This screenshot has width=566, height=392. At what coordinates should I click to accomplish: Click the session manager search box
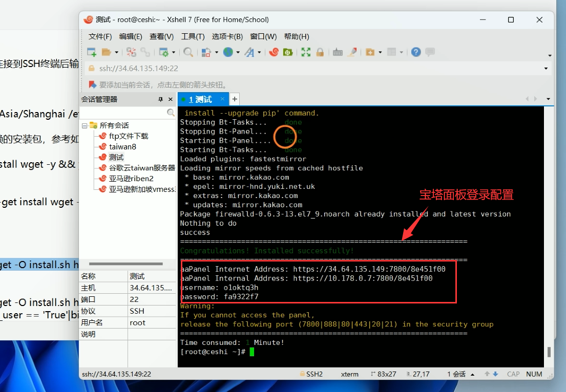pos(128,113)
